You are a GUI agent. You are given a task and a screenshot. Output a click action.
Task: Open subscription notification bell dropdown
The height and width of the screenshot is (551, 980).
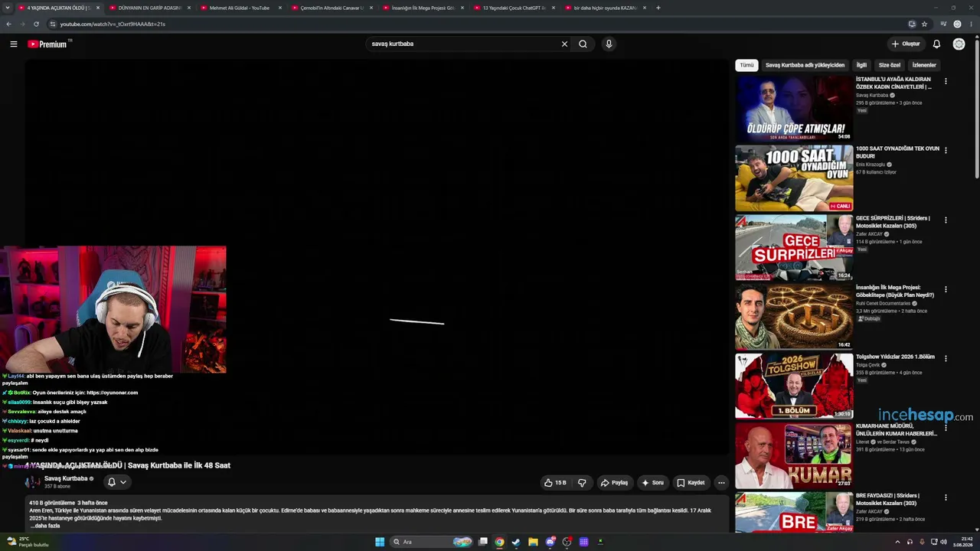tap(116, 482)
